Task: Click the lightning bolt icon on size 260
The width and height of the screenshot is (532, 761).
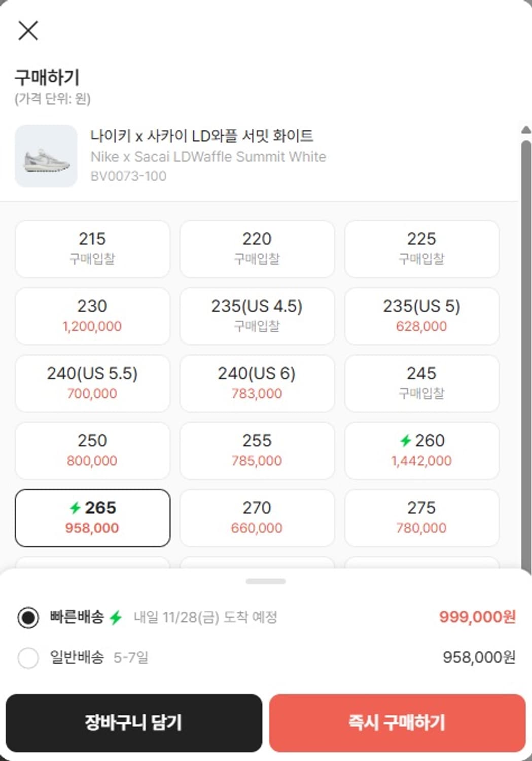Action: click(407, 441)
